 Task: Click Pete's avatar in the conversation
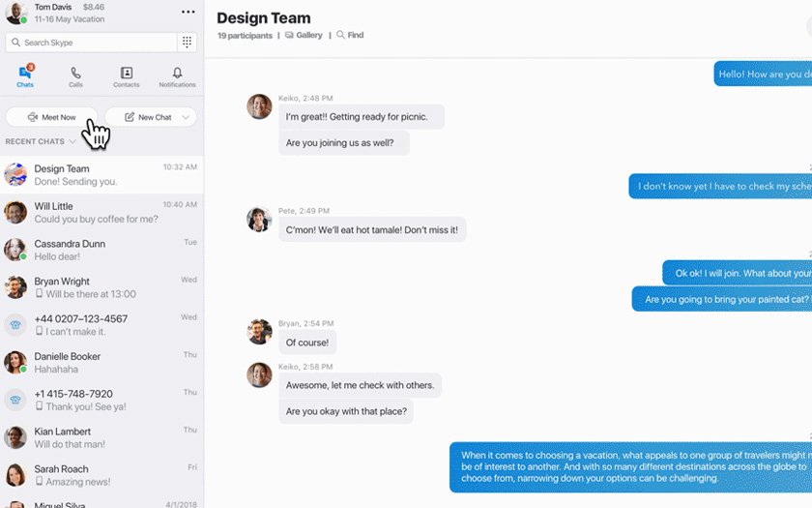coord(259,220)
